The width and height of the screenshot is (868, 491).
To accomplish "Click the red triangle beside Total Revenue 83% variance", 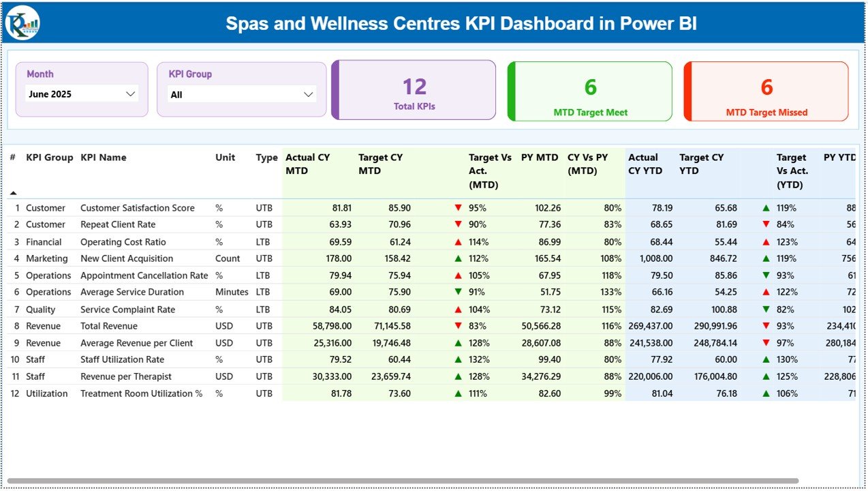I will click(458, 326).
